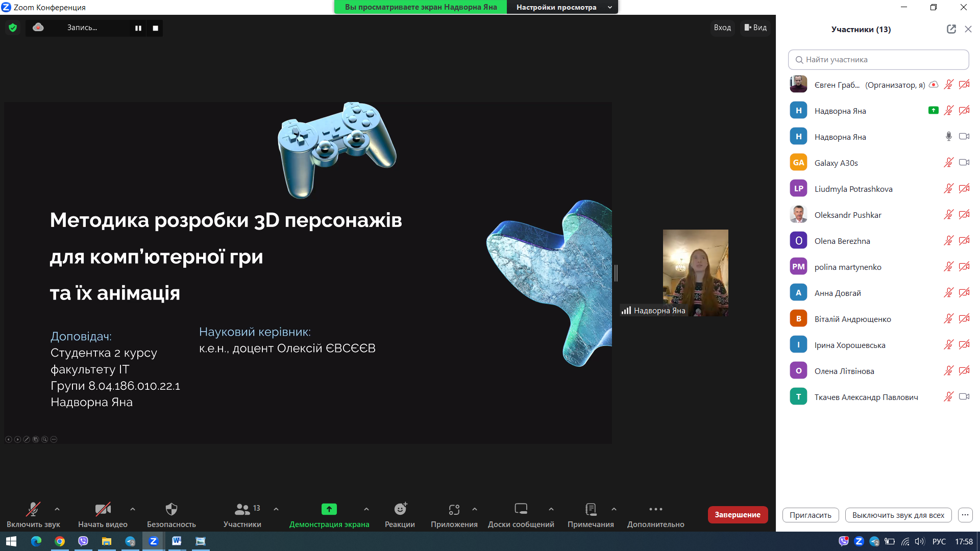Expand video options arrow next to camera

point(133,509)
